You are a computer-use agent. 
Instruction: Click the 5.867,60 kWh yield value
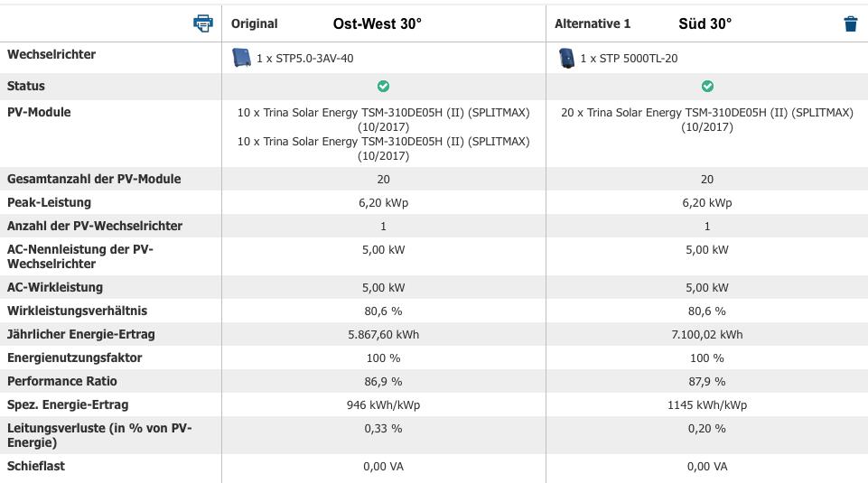coord(383,335)
